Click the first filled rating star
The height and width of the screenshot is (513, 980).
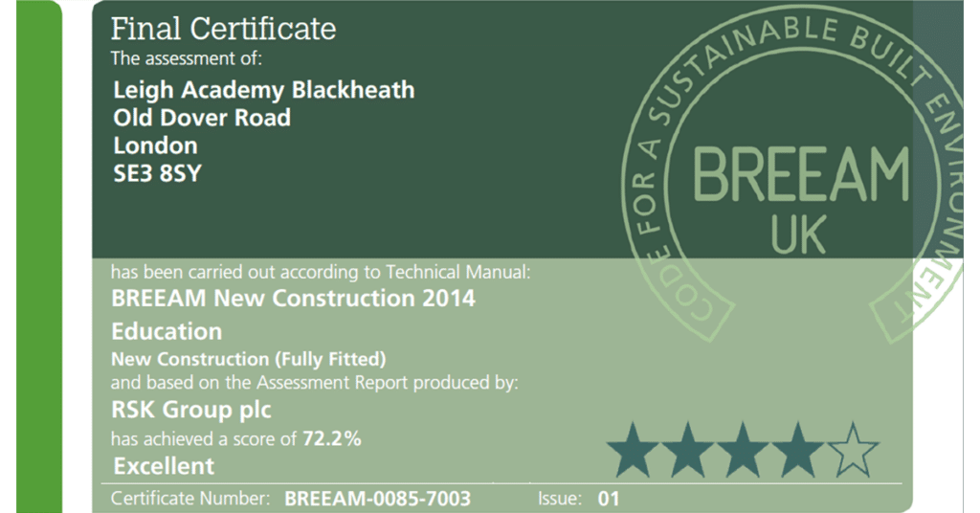tap(633, 450)
